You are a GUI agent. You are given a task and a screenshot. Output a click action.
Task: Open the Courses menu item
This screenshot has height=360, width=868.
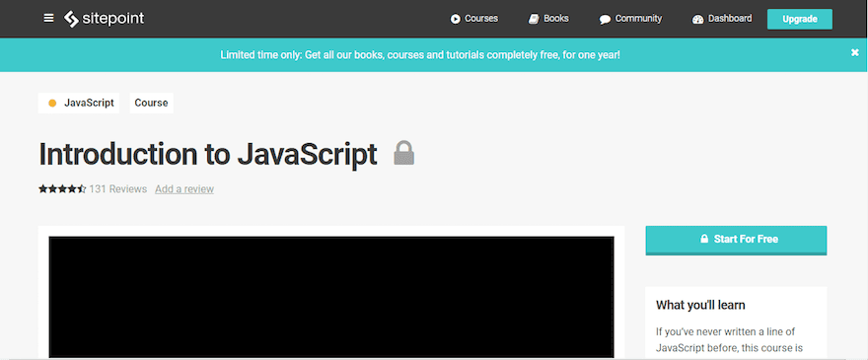[x=473, y=19]
